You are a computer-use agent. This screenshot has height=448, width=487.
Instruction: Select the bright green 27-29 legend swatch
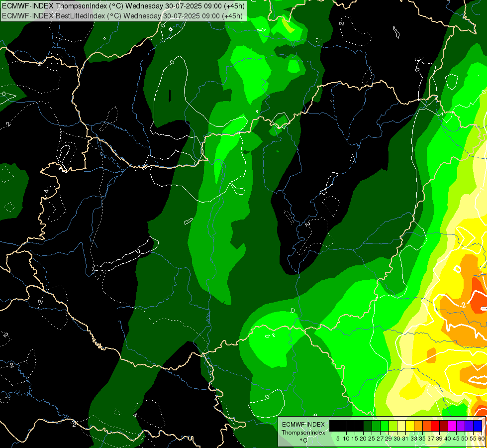[385, 426]
